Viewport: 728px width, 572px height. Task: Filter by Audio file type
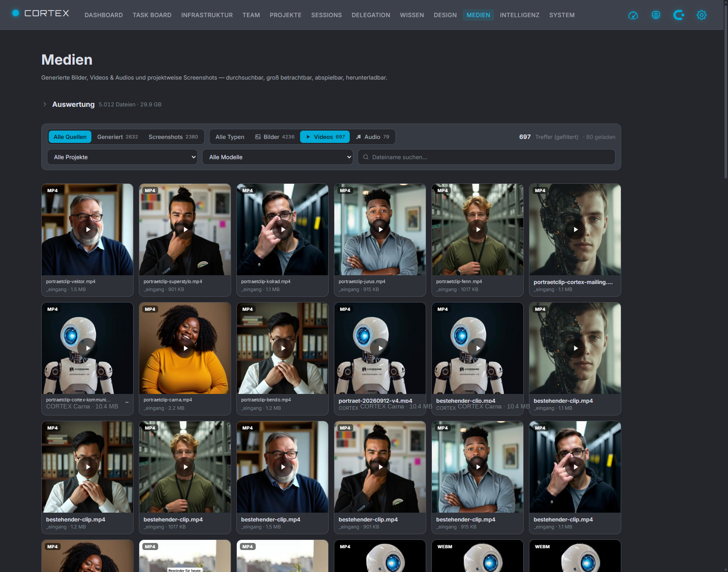pos(373,137)
